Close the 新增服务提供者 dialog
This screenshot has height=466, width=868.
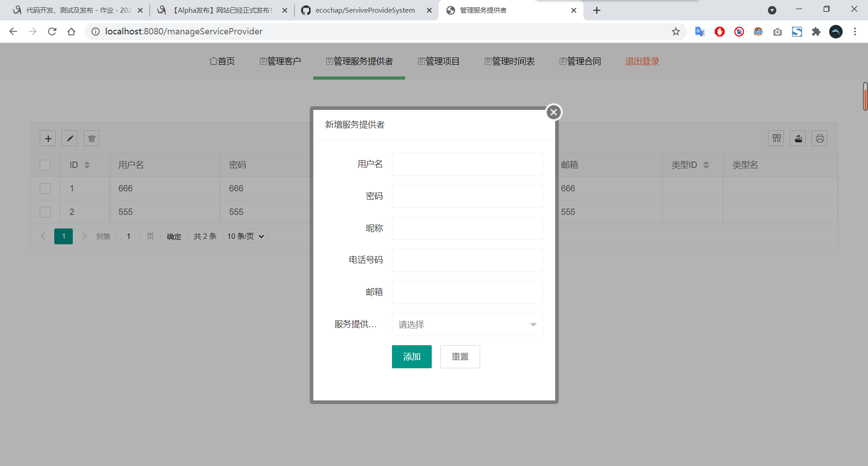[554, 112]
